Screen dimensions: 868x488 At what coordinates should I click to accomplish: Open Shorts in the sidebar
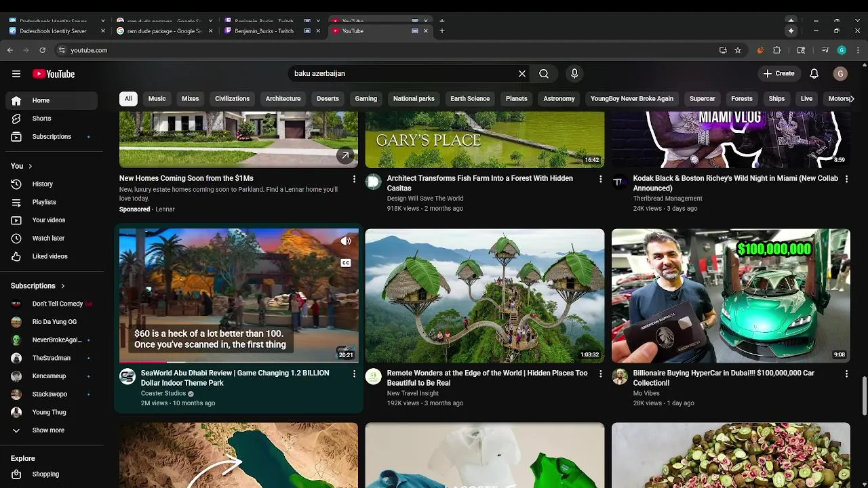click(x=52, y=119)
